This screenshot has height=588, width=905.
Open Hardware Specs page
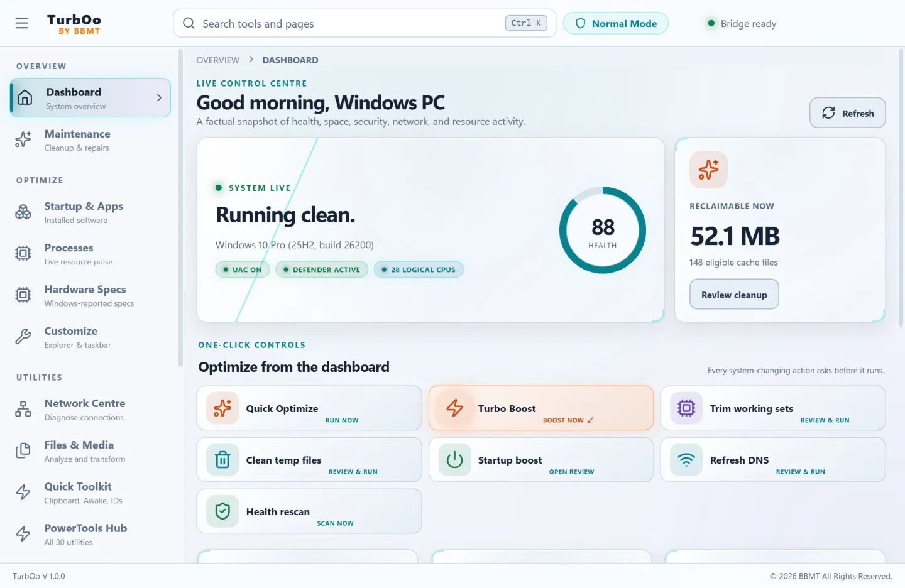[91, 295]
